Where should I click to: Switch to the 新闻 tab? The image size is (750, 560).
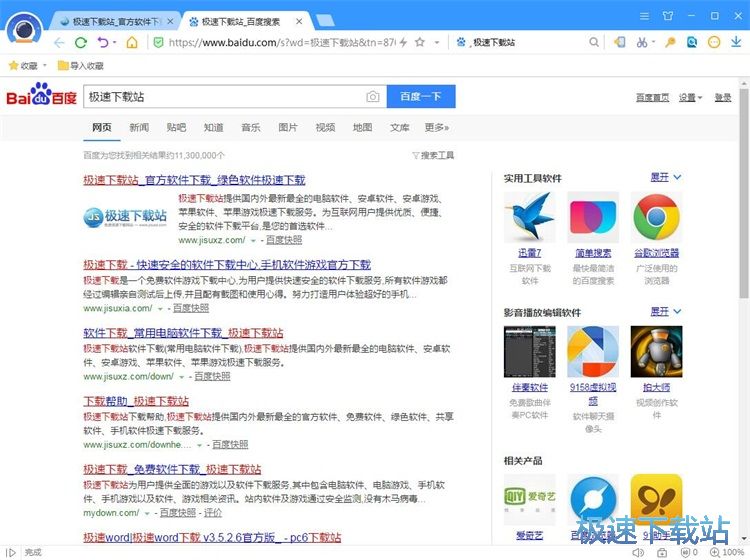click(139, 127)
